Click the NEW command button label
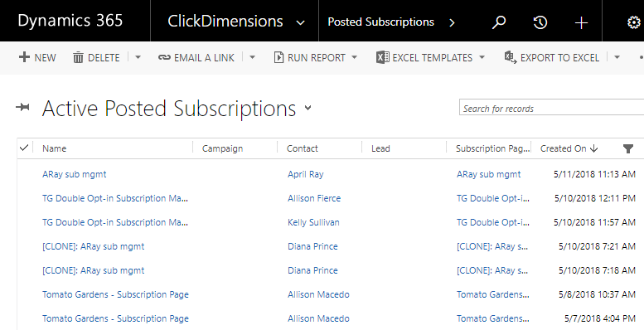 pos(46,58)
